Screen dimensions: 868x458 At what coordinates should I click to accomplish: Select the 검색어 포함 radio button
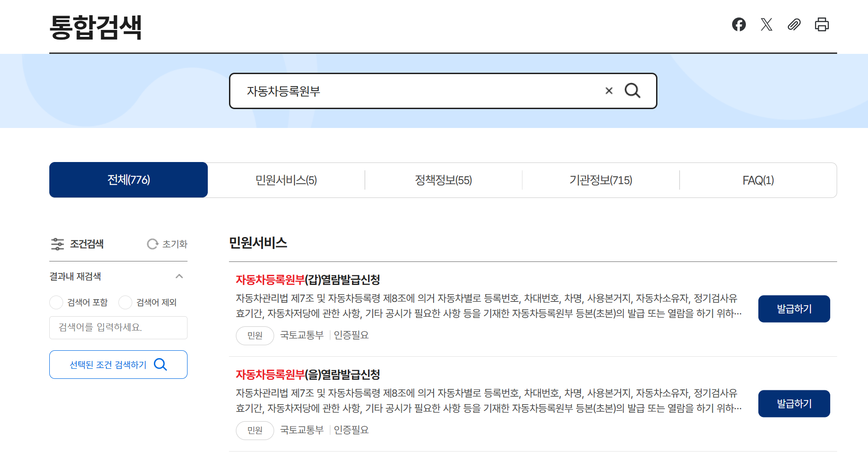click(x=56, y=302)
